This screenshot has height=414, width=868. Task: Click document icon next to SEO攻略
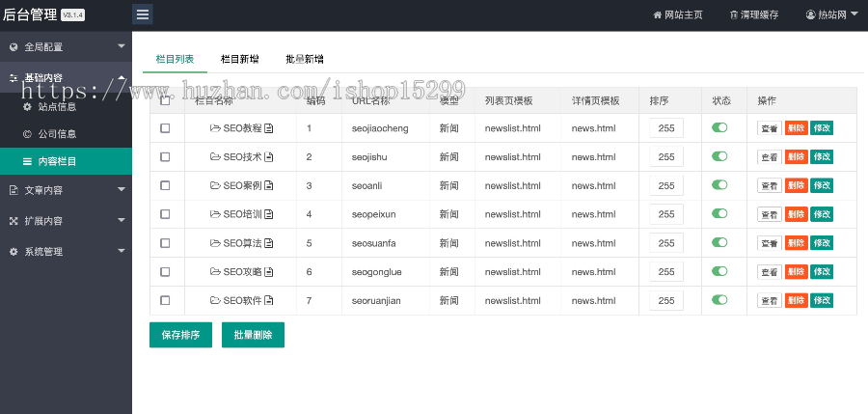(269, 271)
